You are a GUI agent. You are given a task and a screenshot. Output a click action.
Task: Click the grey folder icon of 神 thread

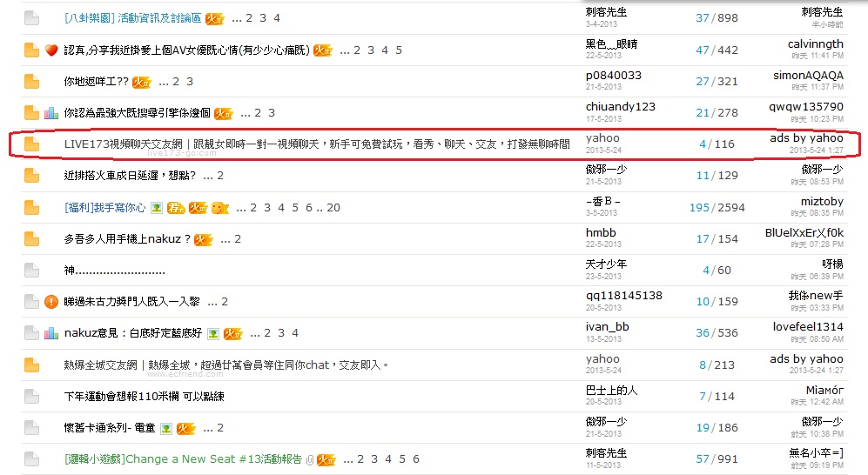(x=32, y=271)
